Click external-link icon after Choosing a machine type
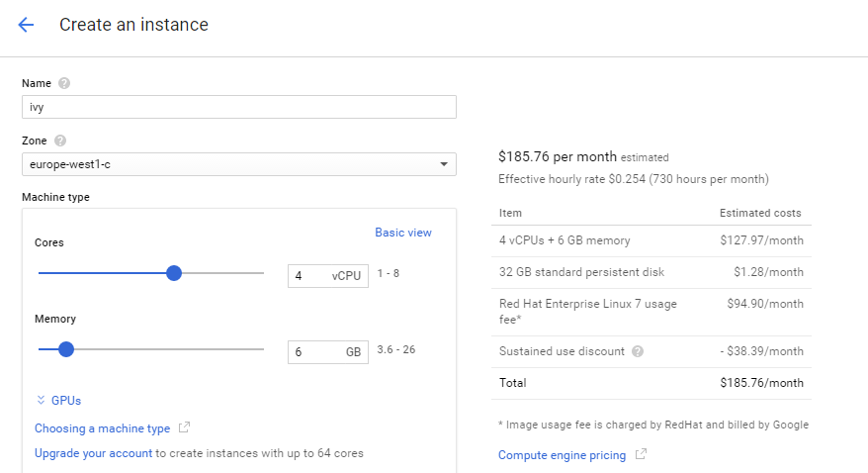The image size is (868, 473). (184, 428)
